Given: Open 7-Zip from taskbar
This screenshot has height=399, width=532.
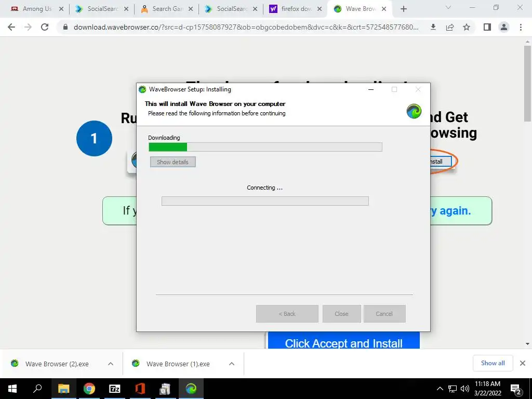Looking at the screenshot, I should click(115, 389).
